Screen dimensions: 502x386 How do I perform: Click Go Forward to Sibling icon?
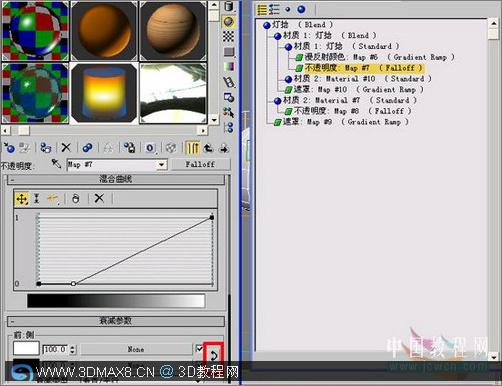(x=224, y=148)
